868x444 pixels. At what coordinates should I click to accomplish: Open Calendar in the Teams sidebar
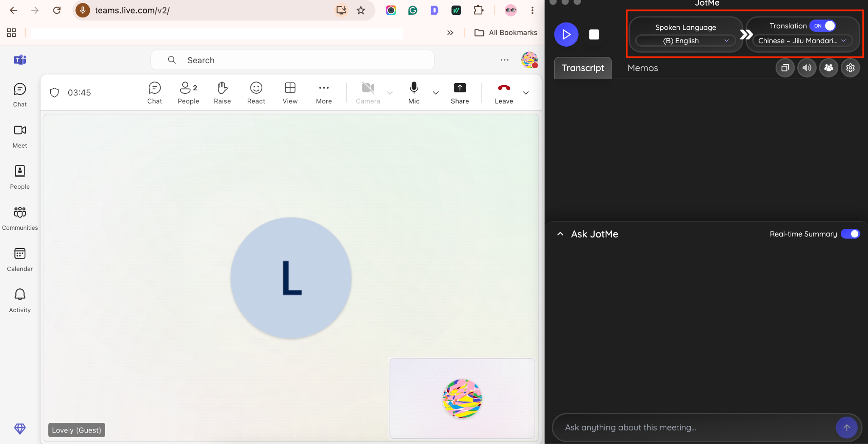20,260
